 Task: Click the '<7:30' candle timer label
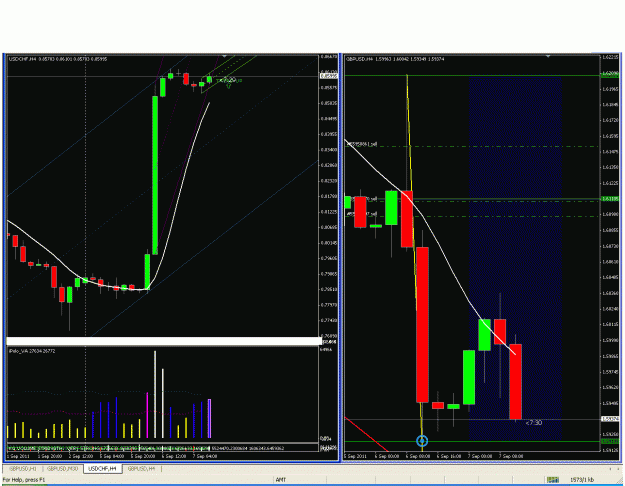click(534, 423)
